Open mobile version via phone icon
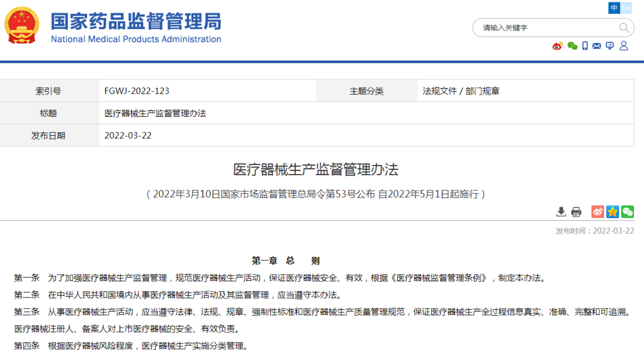This screenshot has height=354, width=644. pyautogui.click(x=585, y=45)
